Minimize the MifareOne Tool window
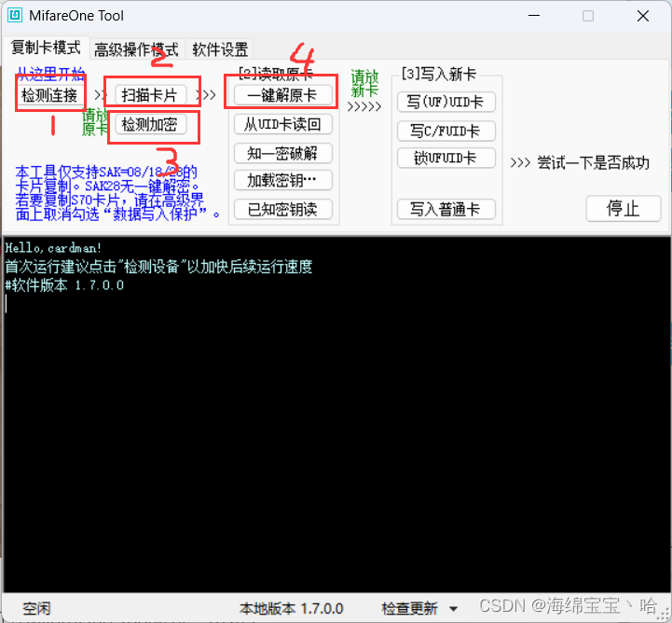 point(534,16)
